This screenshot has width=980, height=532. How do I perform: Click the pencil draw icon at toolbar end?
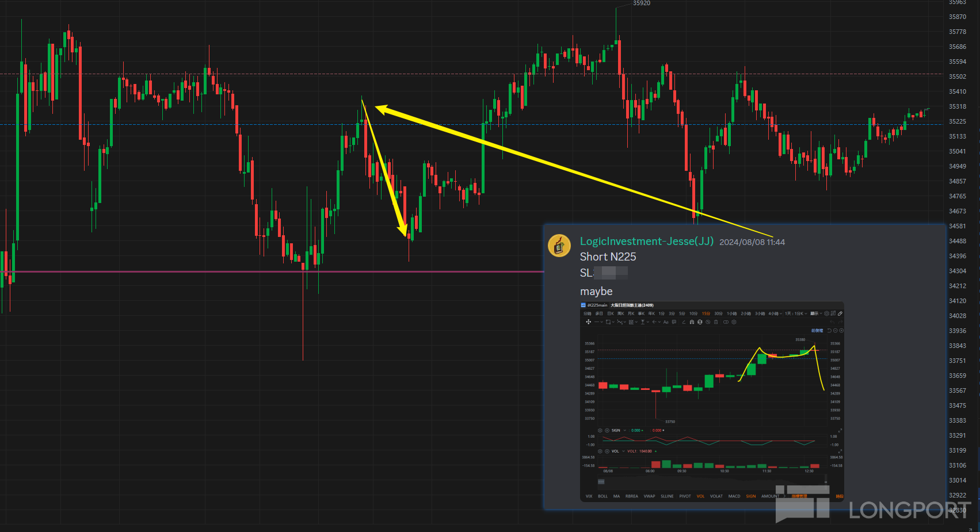tap(840, 313)
